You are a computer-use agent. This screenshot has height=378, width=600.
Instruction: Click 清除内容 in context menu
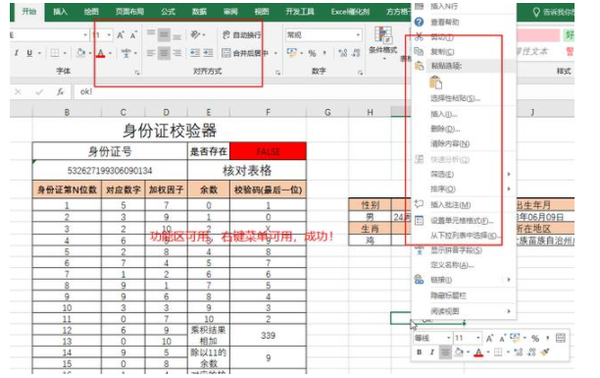[450, 144]
